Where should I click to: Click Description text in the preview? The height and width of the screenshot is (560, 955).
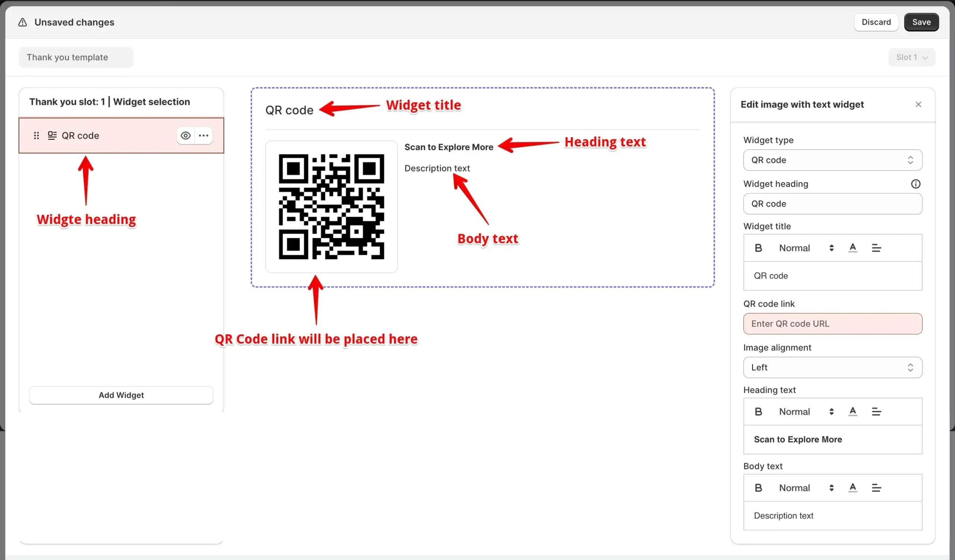point(437,168)
